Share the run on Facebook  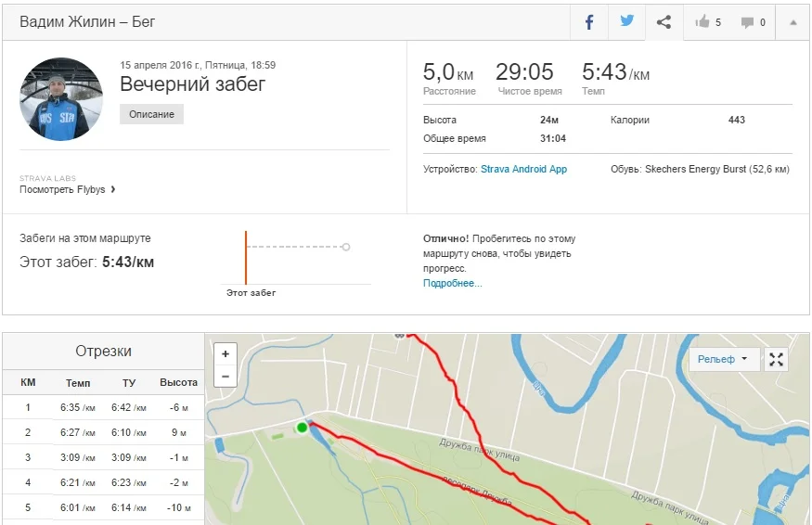[589, 22]
